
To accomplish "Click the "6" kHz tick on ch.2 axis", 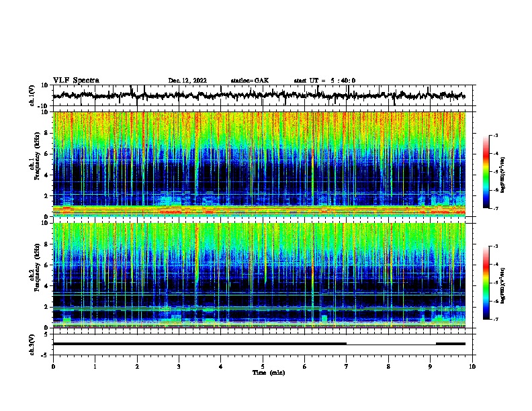I will pyautogui.click(x=46, y=265).
